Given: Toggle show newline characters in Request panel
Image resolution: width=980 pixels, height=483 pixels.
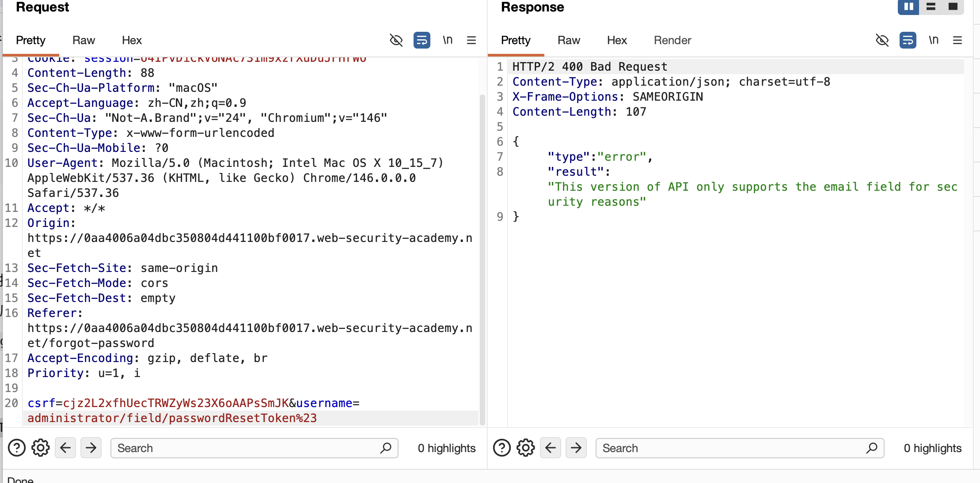Looking at the screenshot, I should (448, 40).
